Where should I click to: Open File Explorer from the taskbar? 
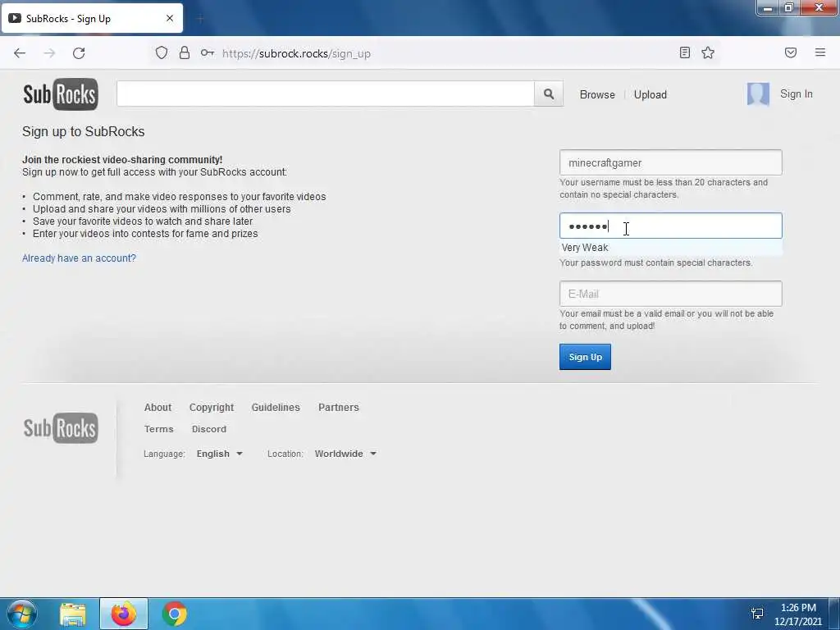tap(73, 614)
